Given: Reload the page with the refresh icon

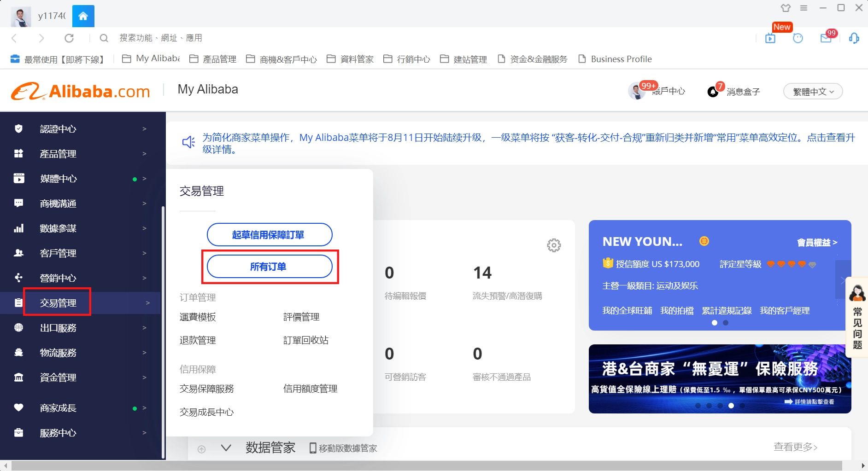Looking at the screenshot, I should pos(69,38).
